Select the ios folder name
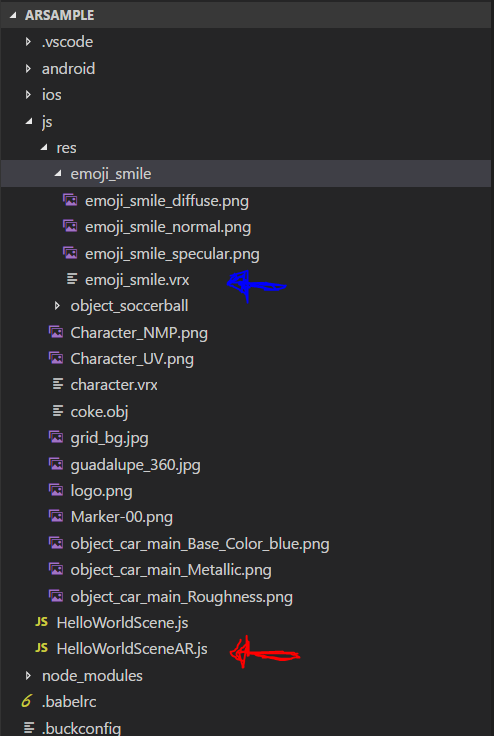This screenshot has width=494, height=736. point(52,95)
